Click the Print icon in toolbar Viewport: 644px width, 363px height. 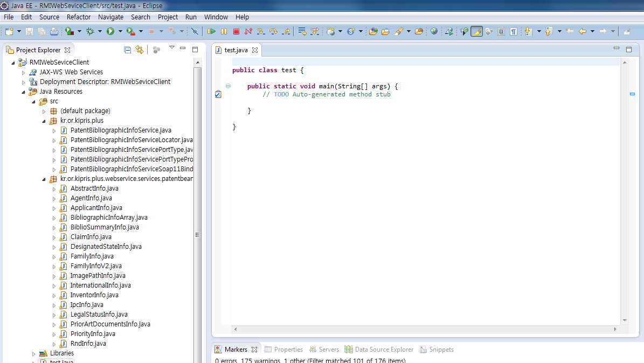[x=54, y=32]
